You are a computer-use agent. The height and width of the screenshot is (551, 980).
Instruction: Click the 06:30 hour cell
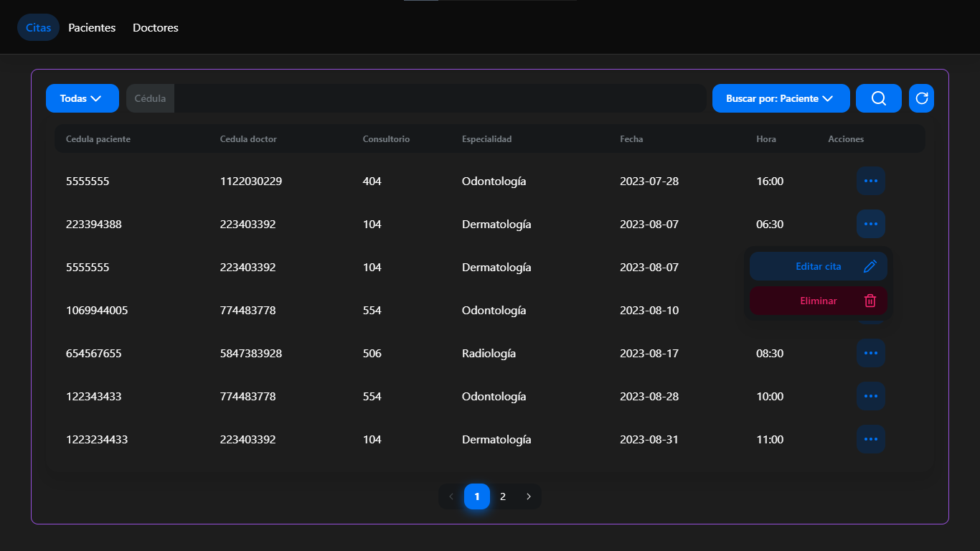click(770, 224)
